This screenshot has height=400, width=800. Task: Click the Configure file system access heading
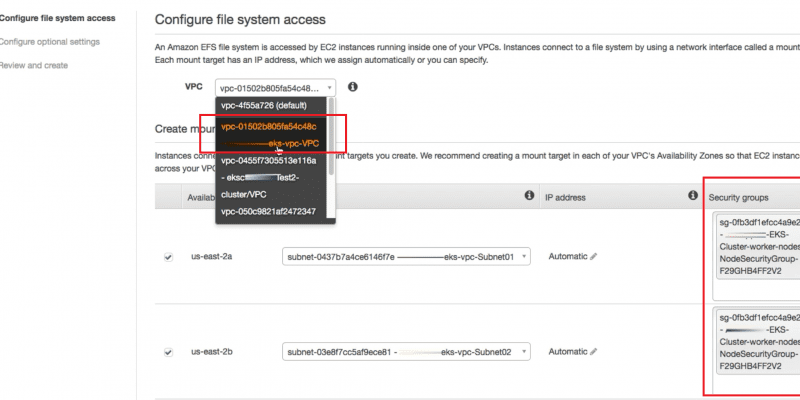[x=240, y=20]
